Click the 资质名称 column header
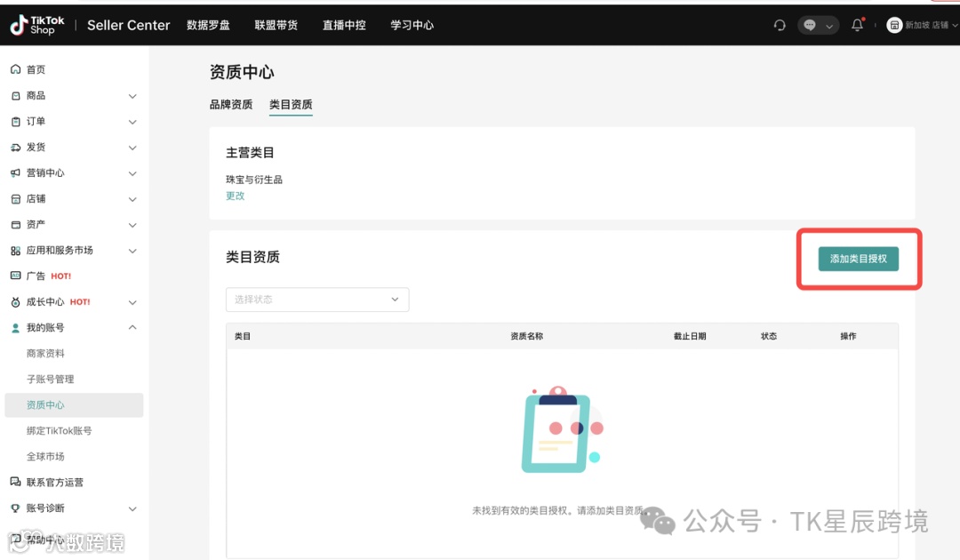Screen dimensions: 960x560 pos(526,336)
